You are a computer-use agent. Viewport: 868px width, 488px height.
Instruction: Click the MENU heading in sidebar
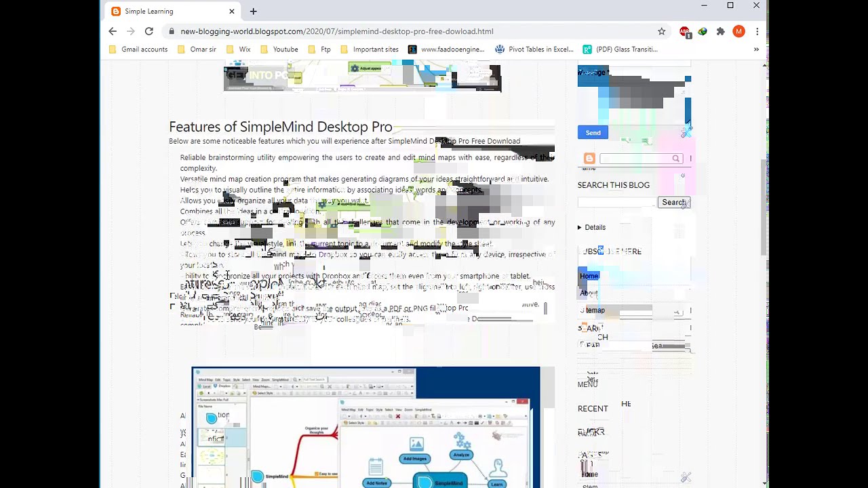tap(587, 384)
